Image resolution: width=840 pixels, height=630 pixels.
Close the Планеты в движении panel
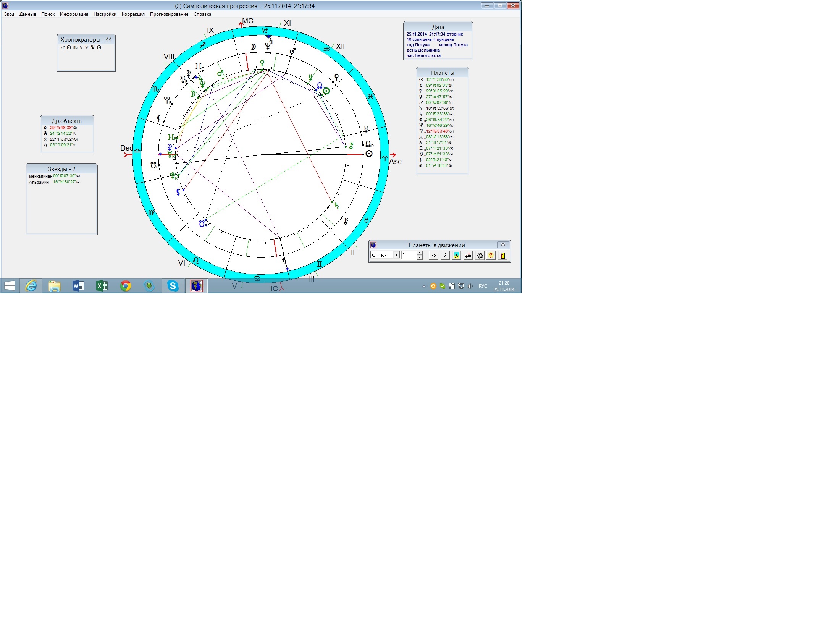[503, 245]
